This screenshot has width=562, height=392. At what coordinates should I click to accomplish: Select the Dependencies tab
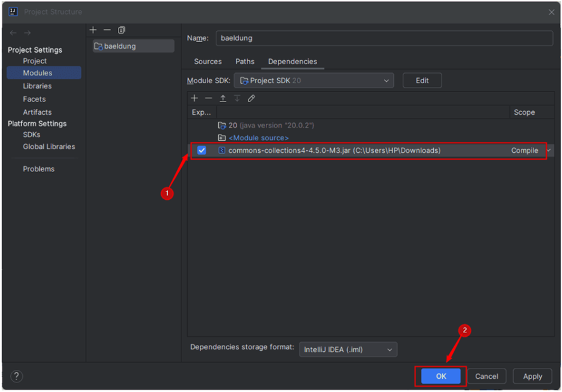[x=292, y=62]
